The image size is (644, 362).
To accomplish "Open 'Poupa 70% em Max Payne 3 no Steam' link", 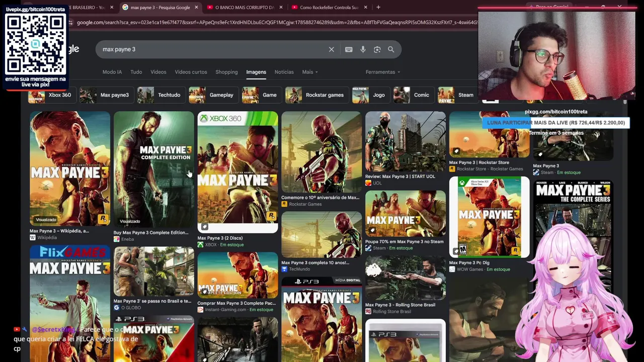I will point(405,242).
